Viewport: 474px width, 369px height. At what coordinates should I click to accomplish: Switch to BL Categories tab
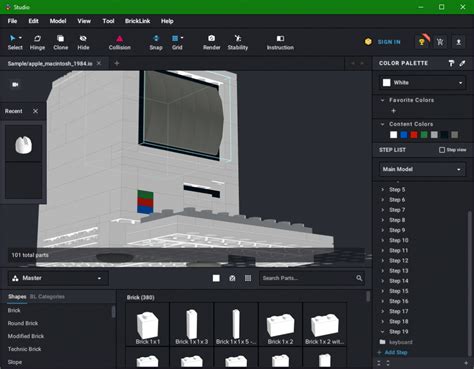pos(47,297)
